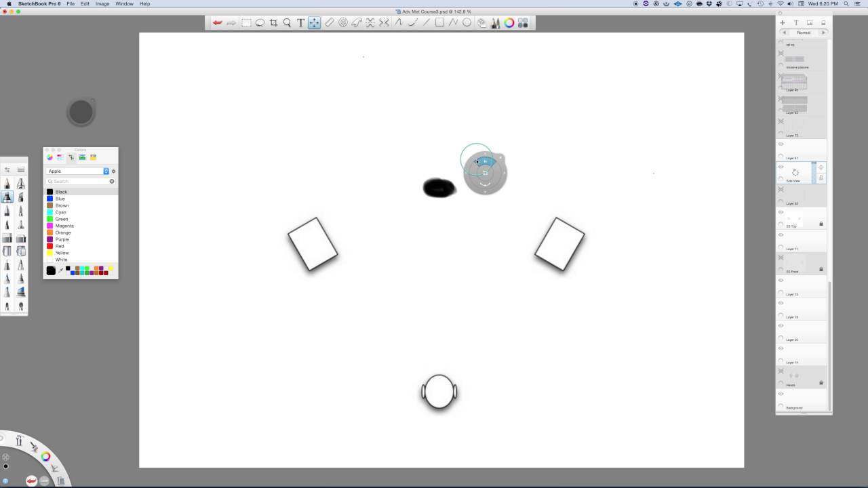Hide the Side View layer
868x488 pixels.
click(781, 167)
